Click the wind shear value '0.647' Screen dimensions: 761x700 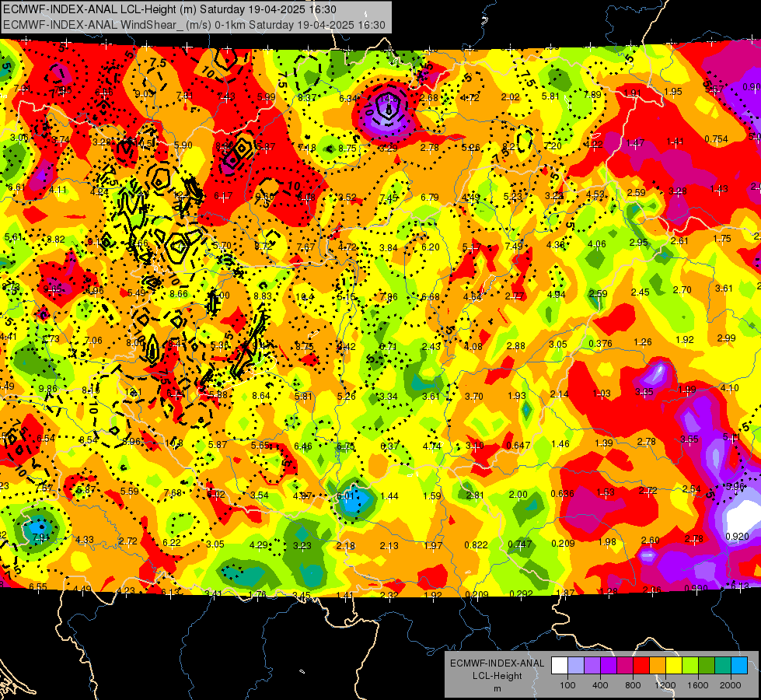click(x=518, y=445)
